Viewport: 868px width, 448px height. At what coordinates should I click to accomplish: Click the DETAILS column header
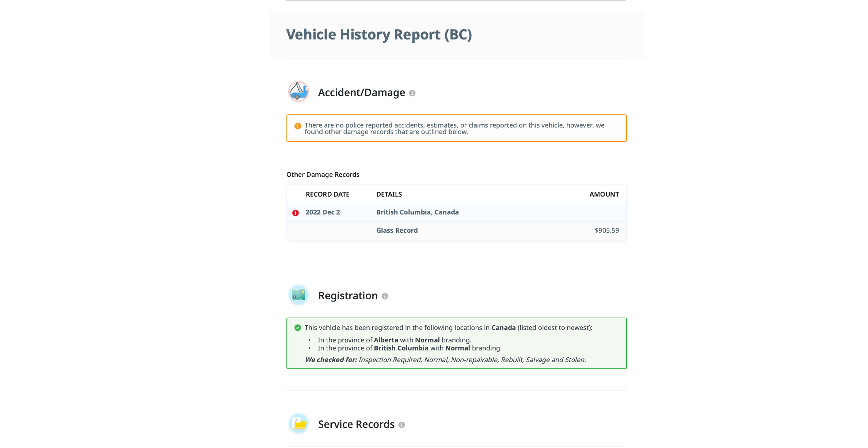coord(389,194)
